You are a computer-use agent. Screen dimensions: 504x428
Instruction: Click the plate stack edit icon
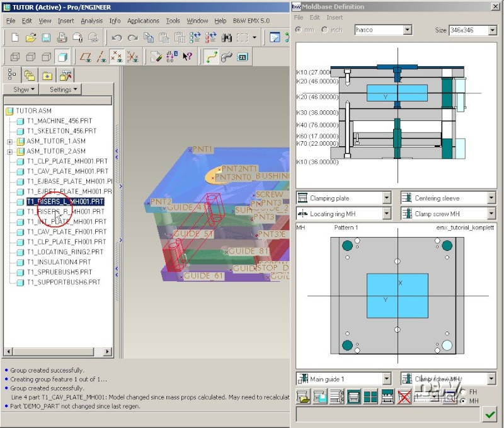point(337,396)
